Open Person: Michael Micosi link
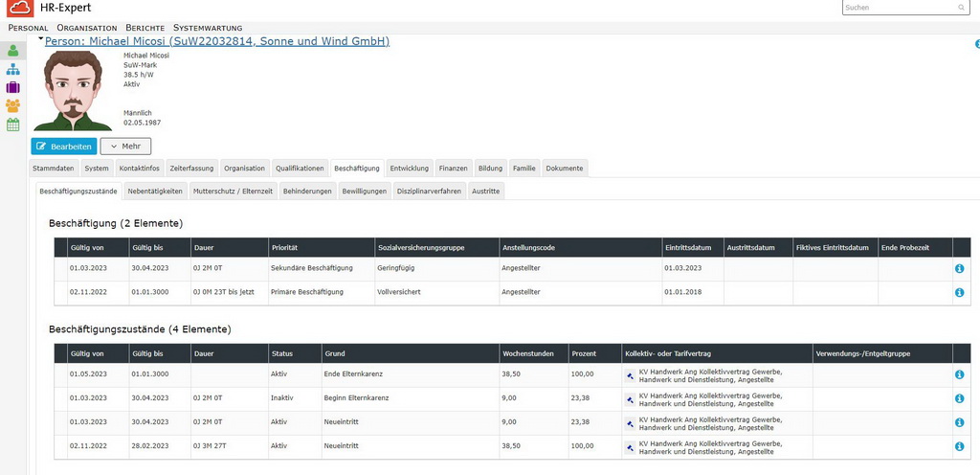 [217, 41]
